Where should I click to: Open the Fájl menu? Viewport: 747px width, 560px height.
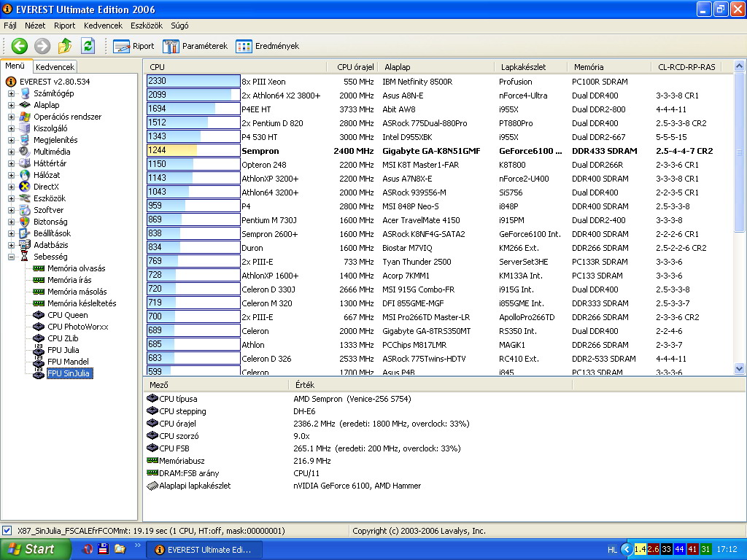tap(10, 26)
